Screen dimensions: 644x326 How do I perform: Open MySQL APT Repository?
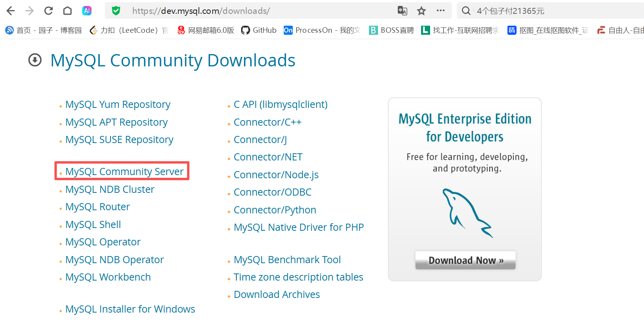tap(116, 122)
